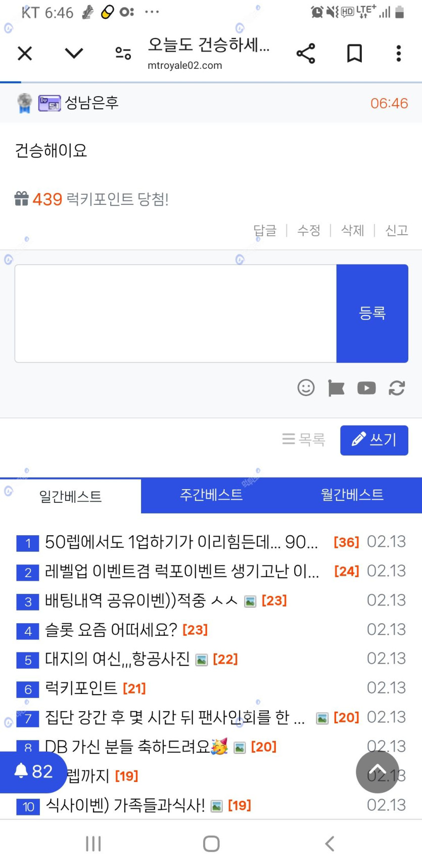Open the site settings tune icon
The image size is (422, 868).
(x=123, y=53)
